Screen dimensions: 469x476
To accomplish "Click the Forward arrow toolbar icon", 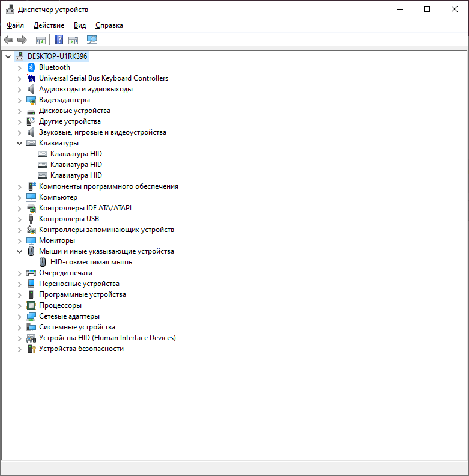I will [x=22, y=40].
